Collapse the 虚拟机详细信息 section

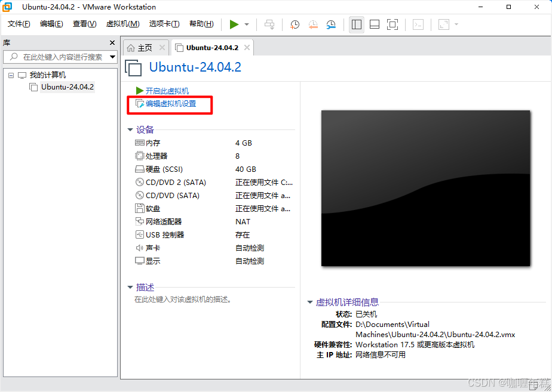tap(310, 303)
